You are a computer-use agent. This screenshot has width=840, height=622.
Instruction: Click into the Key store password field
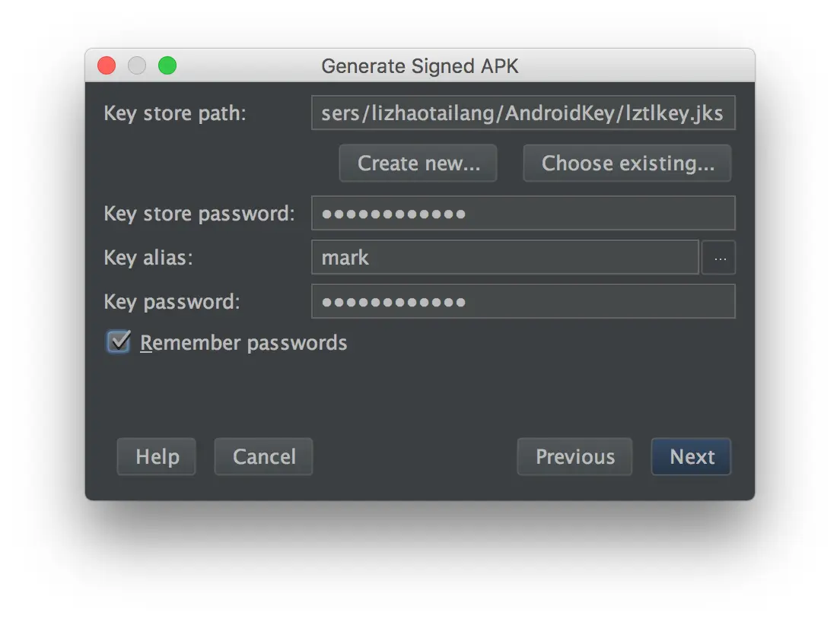(523, 214)
